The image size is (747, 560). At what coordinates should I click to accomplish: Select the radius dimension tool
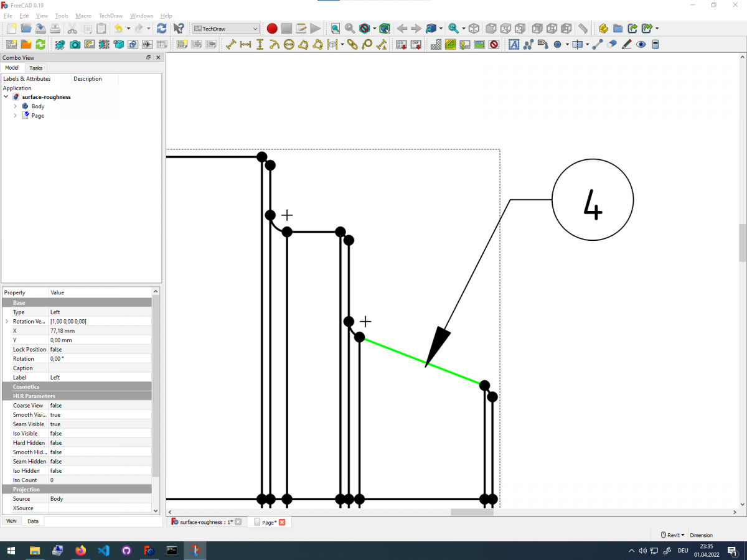(275, 44)
